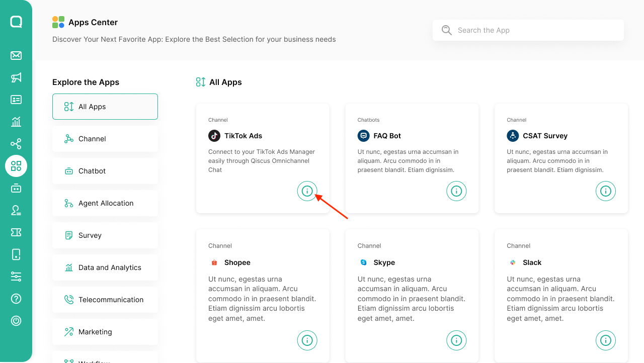
Task: Select the Channel category
Action: [105, 139]
